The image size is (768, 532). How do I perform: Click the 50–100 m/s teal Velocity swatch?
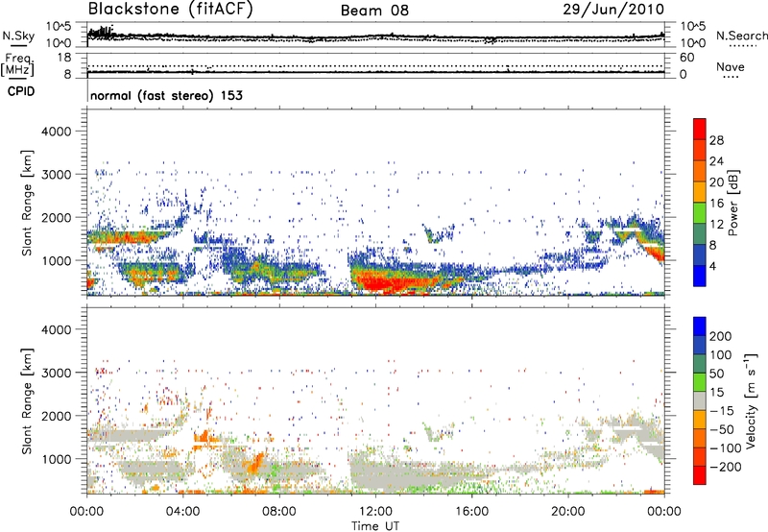700,364
